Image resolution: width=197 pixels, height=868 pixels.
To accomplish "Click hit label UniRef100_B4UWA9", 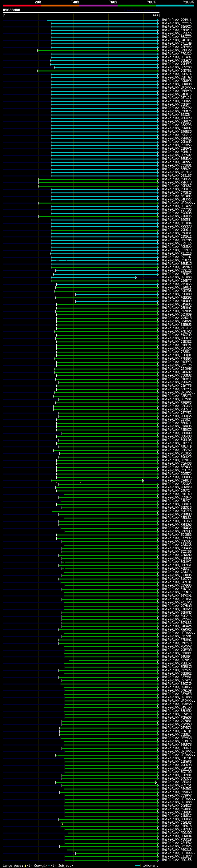I will [x=176, y=301].
